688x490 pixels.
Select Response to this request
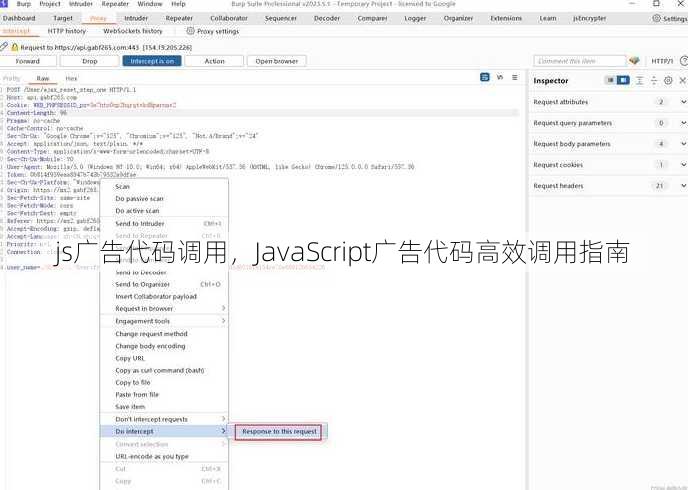(x=279, y=432)
